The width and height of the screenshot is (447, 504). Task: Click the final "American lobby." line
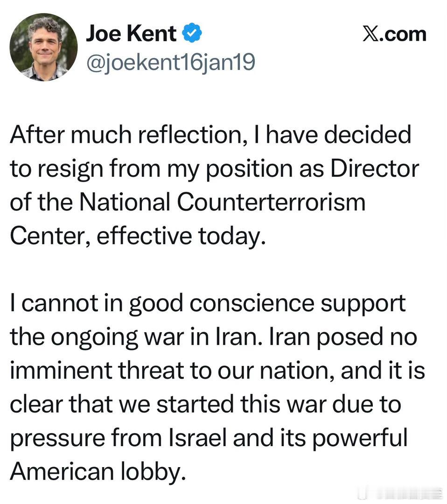95,472
